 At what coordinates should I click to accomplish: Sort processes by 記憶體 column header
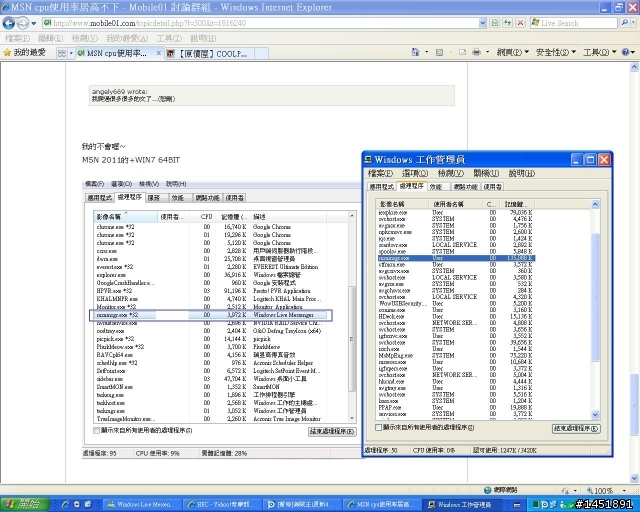click(x=517, y=204)
